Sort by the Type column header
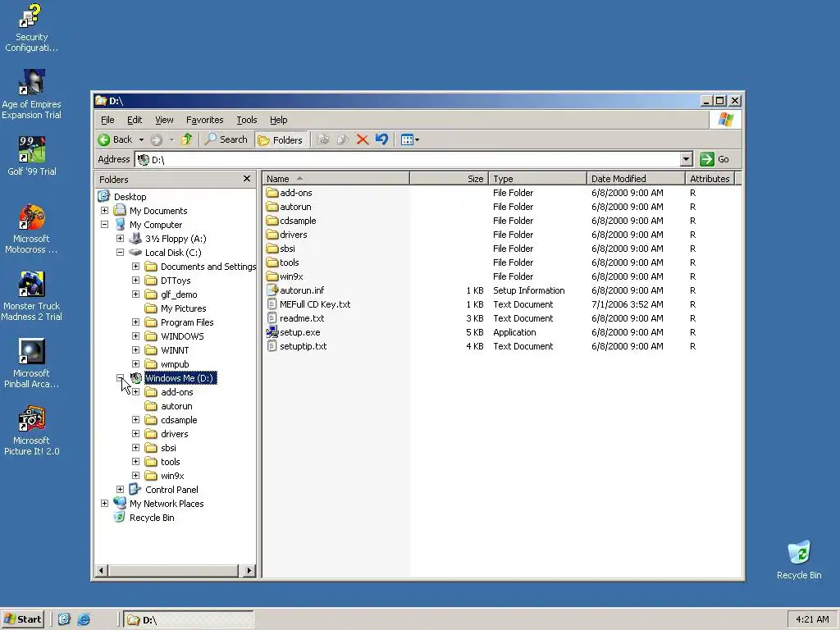840x630 pixels. tap(537, 179)
